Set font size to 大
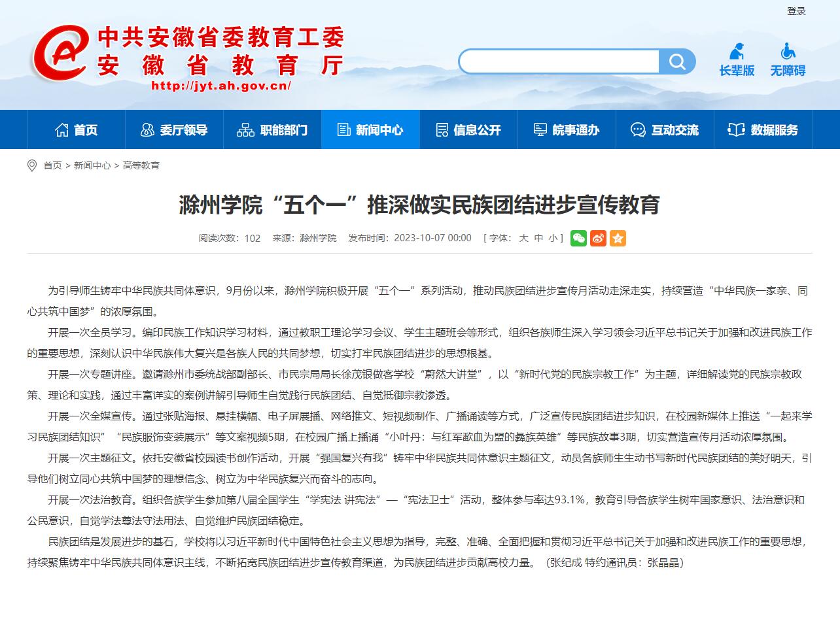The width and height of the screenshot is (840, 623). click(523, 238)
